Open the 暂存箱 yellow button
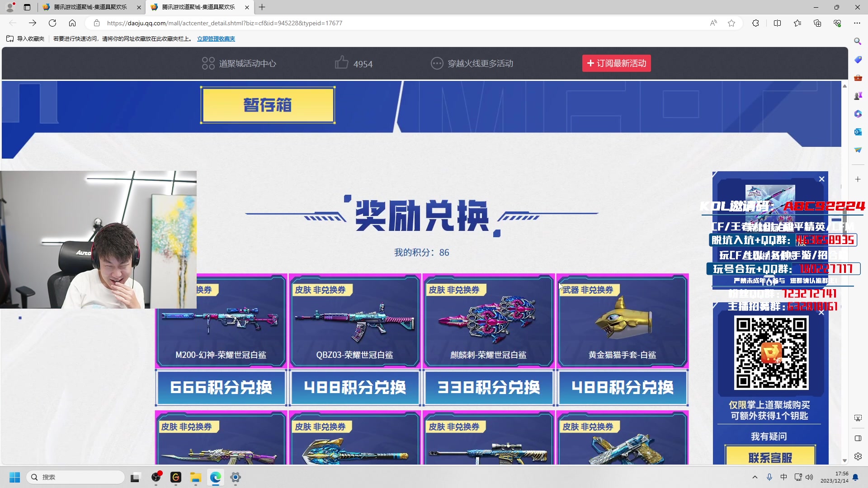This screenshot has height=488, width=868. point(268,105)
